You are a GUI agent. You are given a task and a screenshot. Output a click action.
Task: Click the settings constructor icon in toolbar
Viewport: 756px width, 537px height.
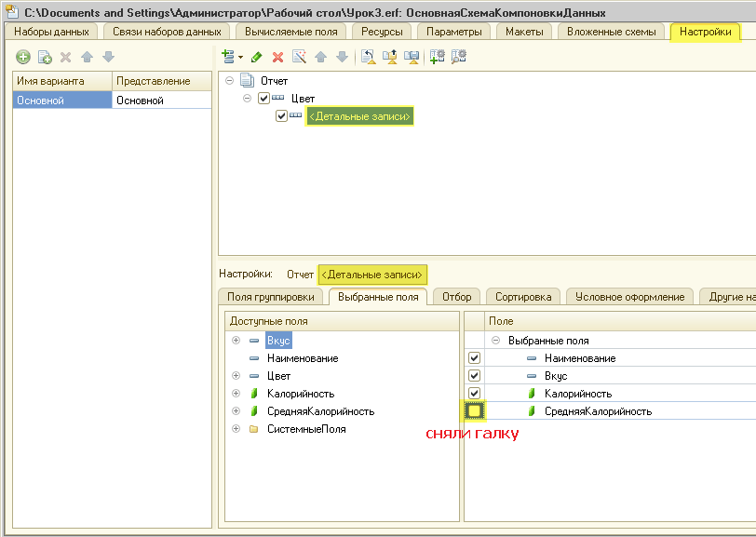(x=299, y=57)
